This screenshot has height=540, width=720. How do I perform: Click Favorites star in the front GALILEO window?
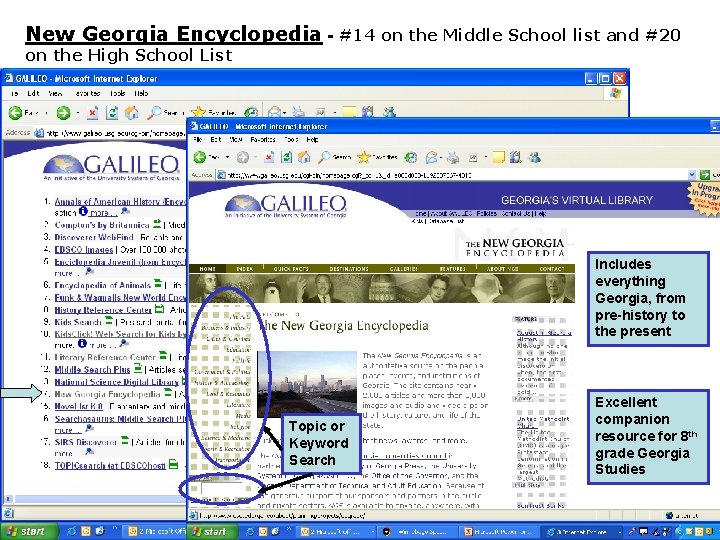click(364, 157)
